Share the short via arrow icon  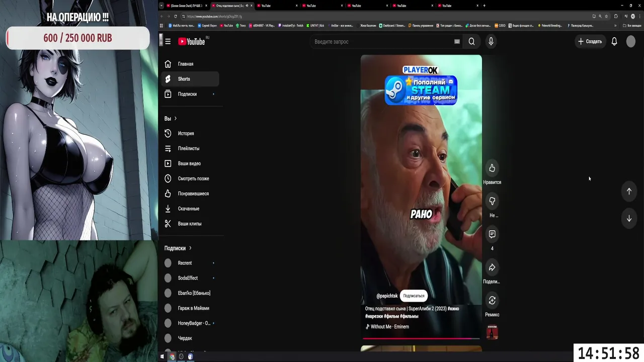[x=492, y=267]
